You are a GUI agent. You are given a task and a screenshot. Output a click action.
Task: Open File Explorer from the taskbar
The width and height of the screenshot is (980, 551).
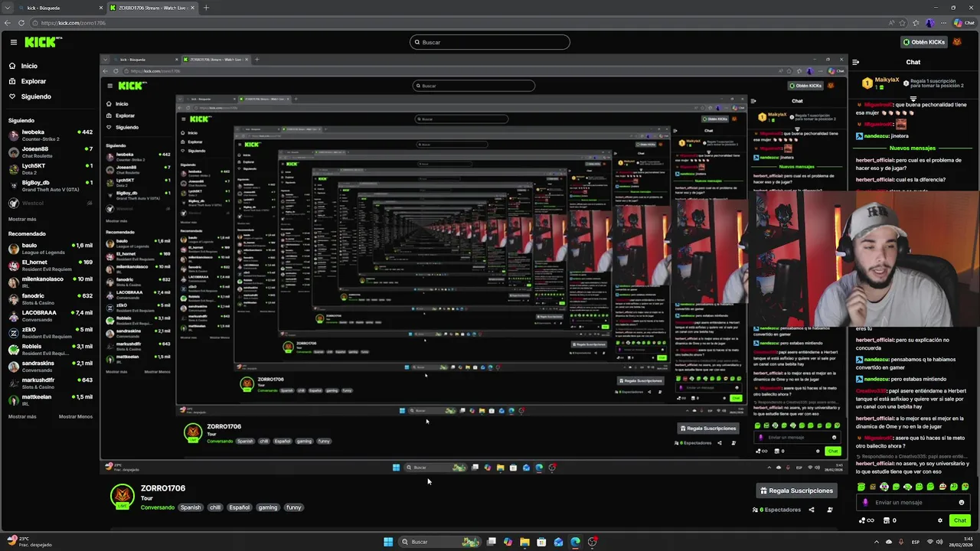[x=524, y=542]
